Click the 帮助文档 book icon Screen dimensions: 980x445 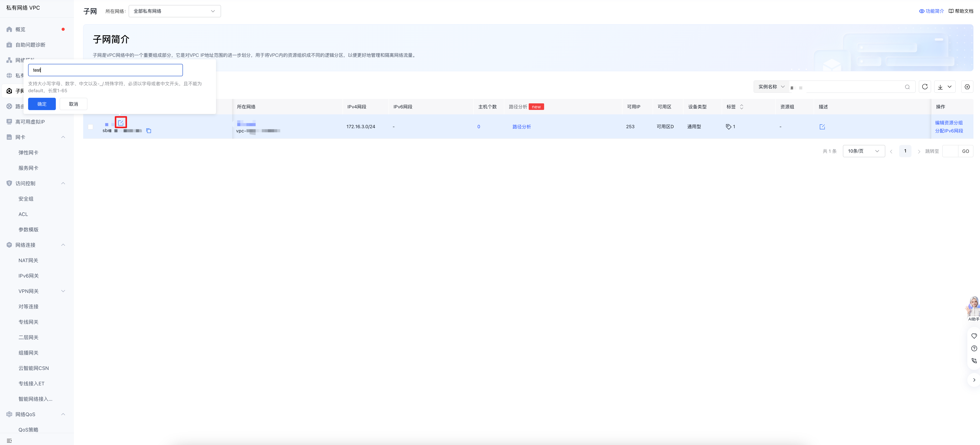(951, 11)
